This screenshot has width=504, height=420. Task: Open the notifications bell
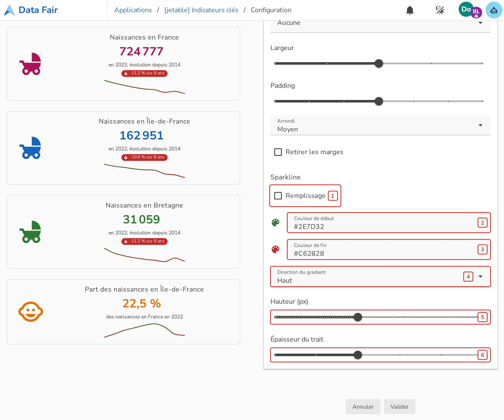(x=410, y=10)
